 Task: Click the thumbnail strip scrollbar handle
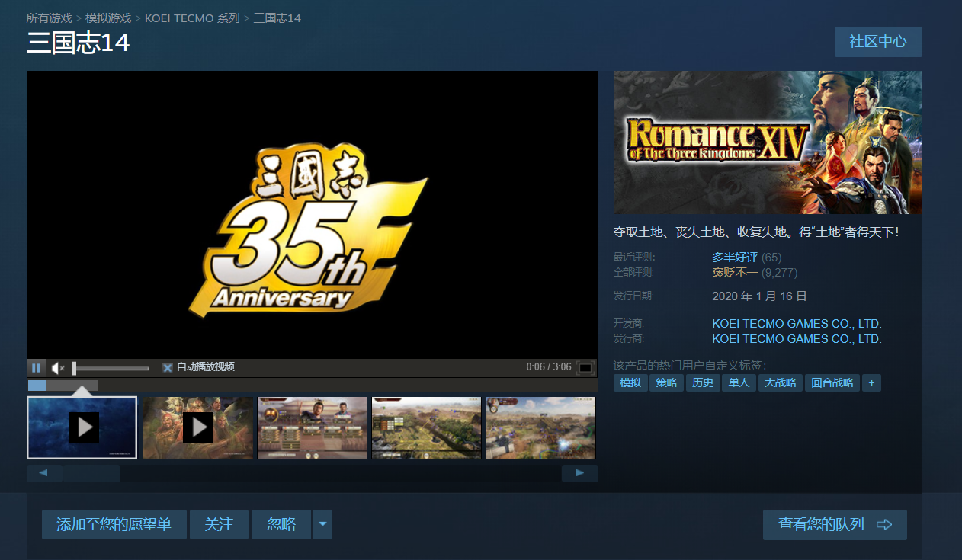(91, 474)
